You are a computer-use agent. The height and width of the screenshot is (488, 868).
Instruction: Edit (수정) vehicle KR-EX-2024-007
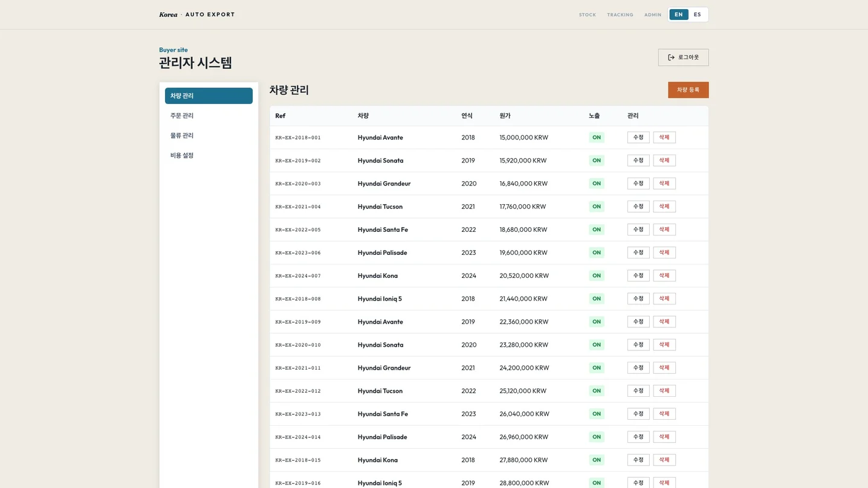tap(638, 275)
